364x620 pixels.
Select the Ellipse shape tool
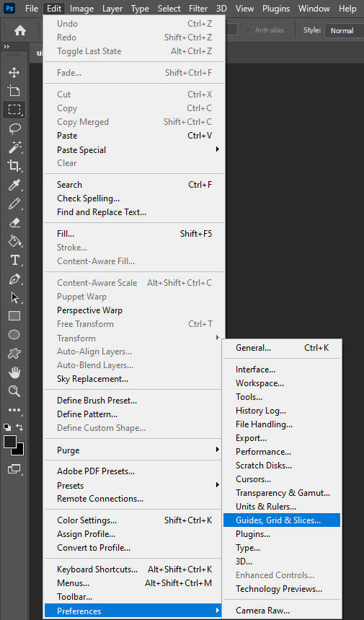point(14,335)
